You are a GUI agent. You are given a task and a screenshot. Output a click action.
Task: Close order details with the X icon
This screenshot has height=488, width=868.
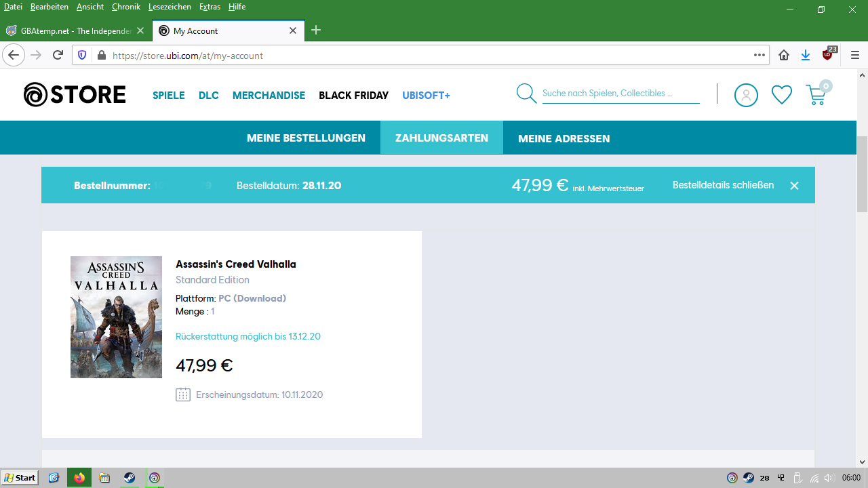click(x=794, y=186)
